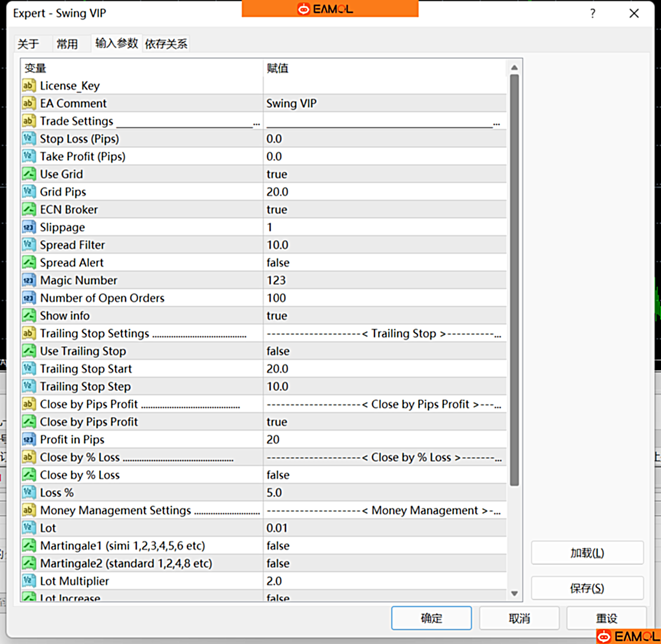Click the Loss % double-type icon

click(29, 492)
